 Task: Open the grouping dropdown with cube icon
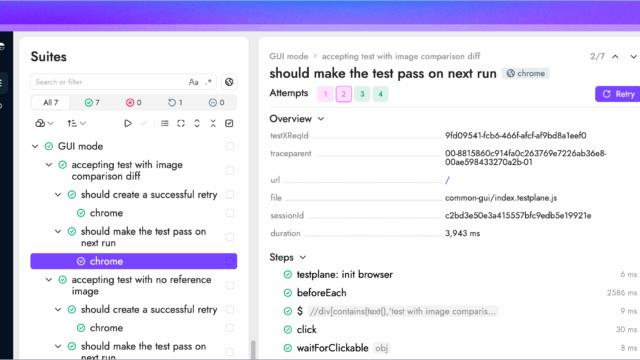coord(44,123)
